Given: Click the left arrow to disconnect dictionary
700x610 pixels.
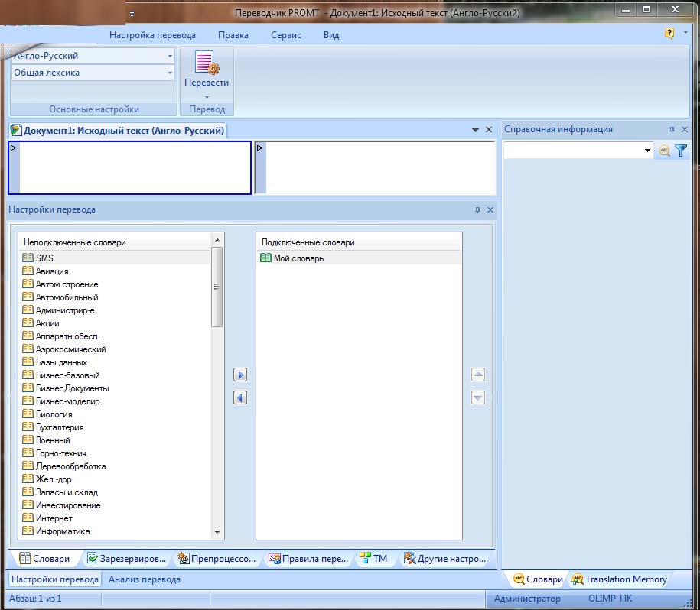Looking at the screenshot, I should coord(240,397).
